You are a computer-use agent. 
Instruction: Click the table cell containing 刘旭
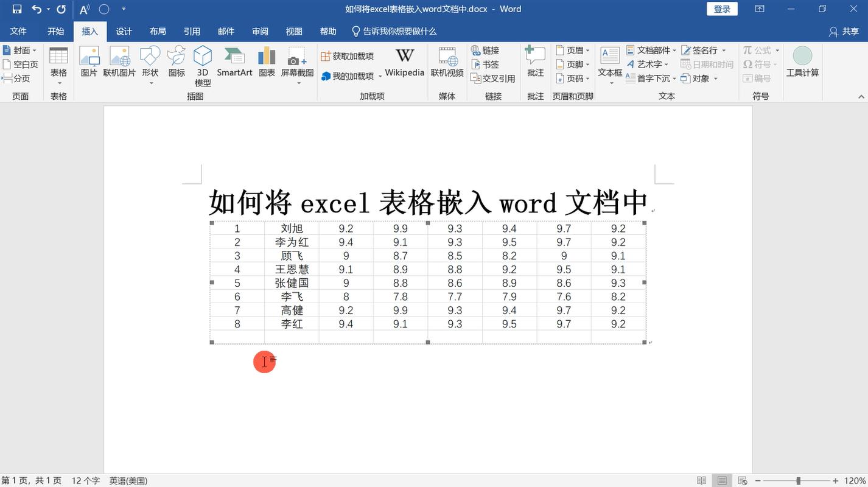click(292, 228)
